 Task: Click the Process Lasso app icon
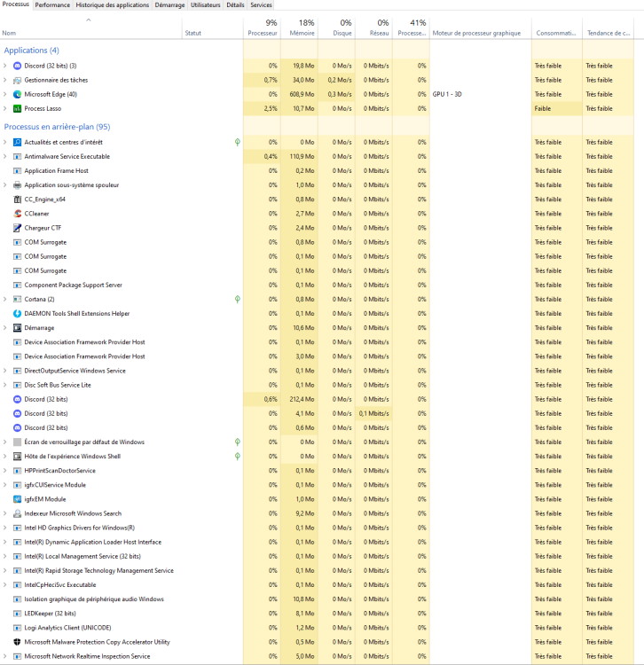coord(18,108)
